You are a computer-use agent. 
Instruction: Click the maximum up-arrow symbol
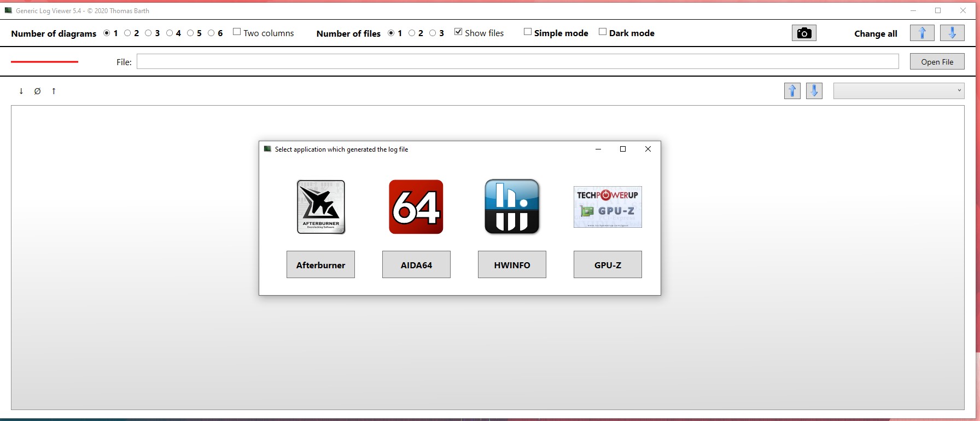point(54,91)
